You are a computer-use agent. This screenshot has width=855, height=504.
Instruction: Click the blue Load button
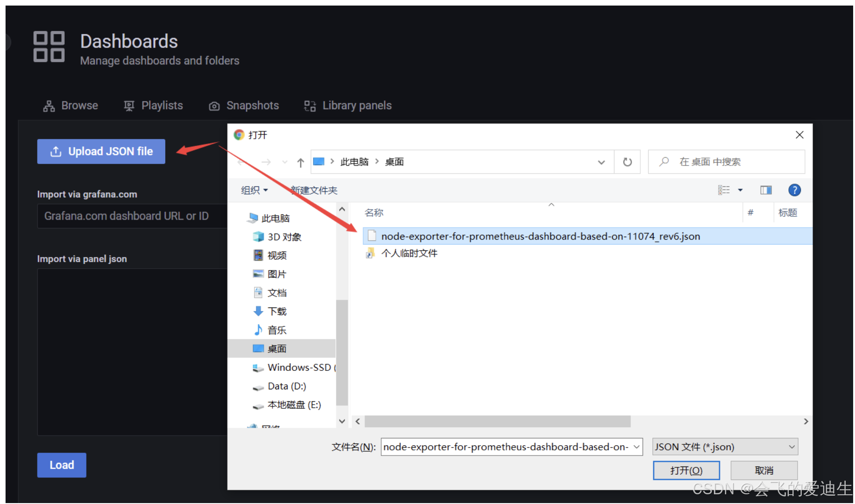62,465
